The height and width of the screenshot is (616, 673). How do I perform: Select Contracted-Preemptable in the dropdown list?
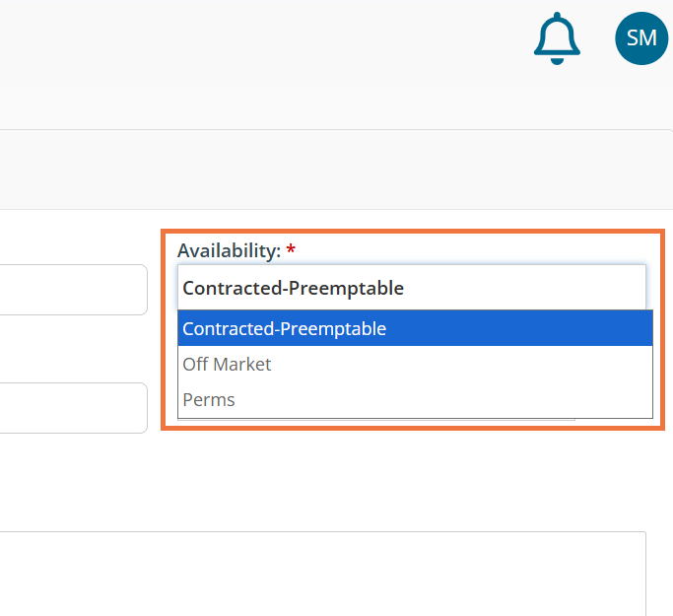click(x=285, y=328)
